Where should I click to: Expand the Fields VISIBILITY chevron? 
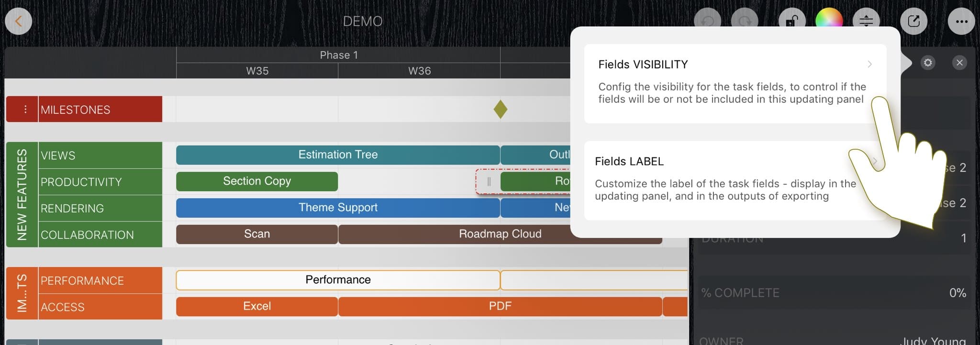click(x=869, y=64)
